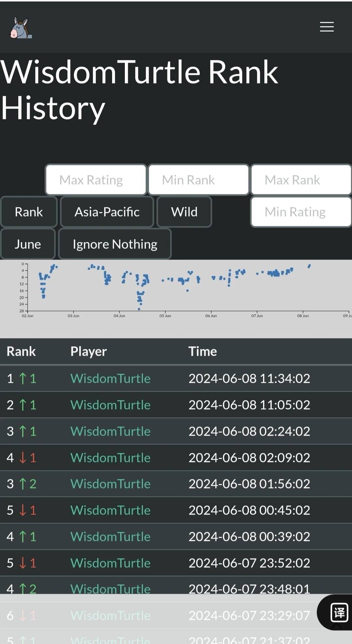Image resolution: width=352 pixels, height=644 pixels.
Task: Open the Rank metric dropdown
Action: coord(29,212)
